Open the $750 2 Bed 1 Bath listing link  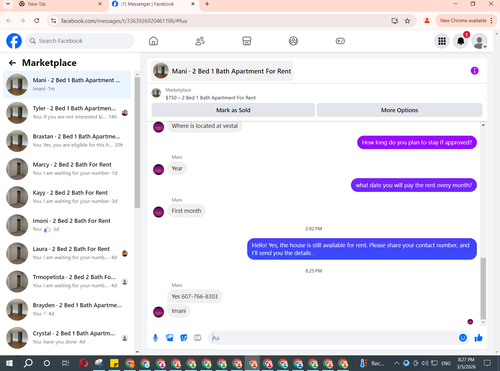pyautogui.click(x=211, y=98)
